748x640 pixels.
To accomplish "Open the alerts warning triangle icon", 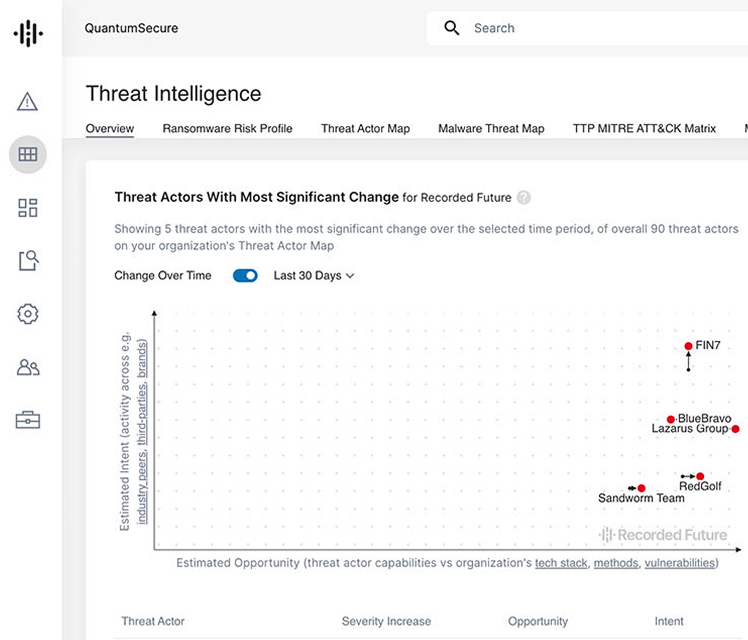I will point(28,101).
